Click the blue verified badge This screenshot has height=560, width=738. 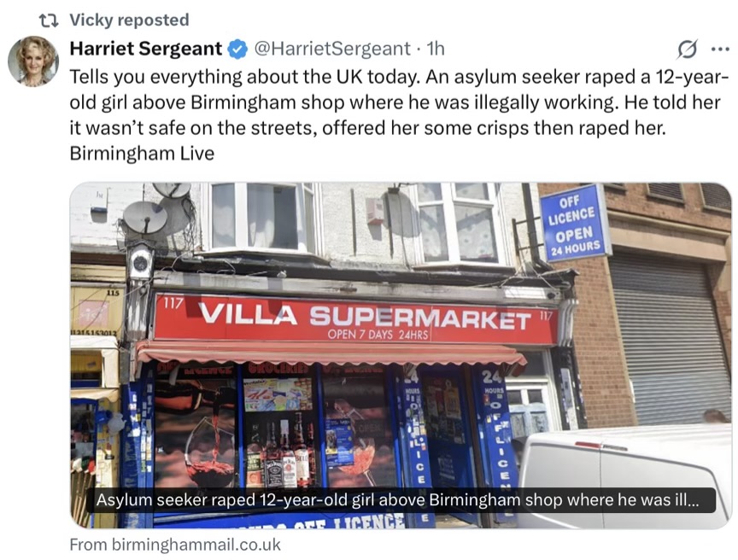(238, 49)
